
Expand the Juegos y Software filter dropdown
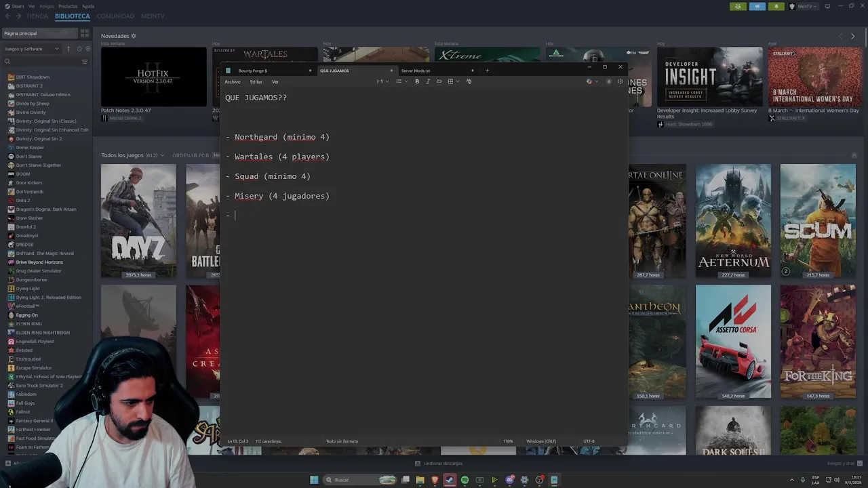(x=31, y=49)
